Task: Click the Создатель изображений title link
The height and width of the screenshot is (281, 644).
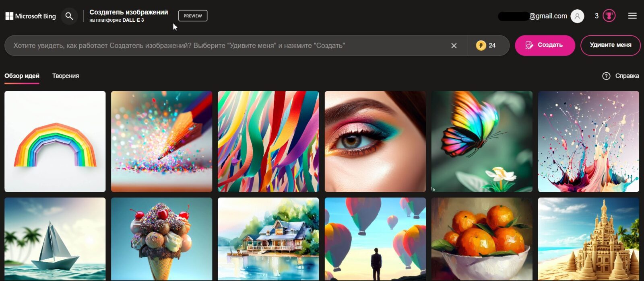Action: tap(128, 12)
